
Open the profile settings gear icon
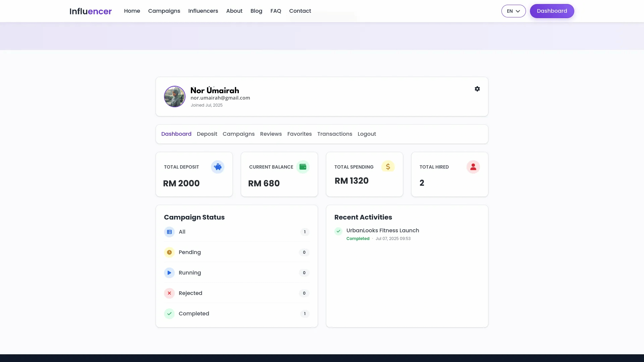[x=477, y=89]
